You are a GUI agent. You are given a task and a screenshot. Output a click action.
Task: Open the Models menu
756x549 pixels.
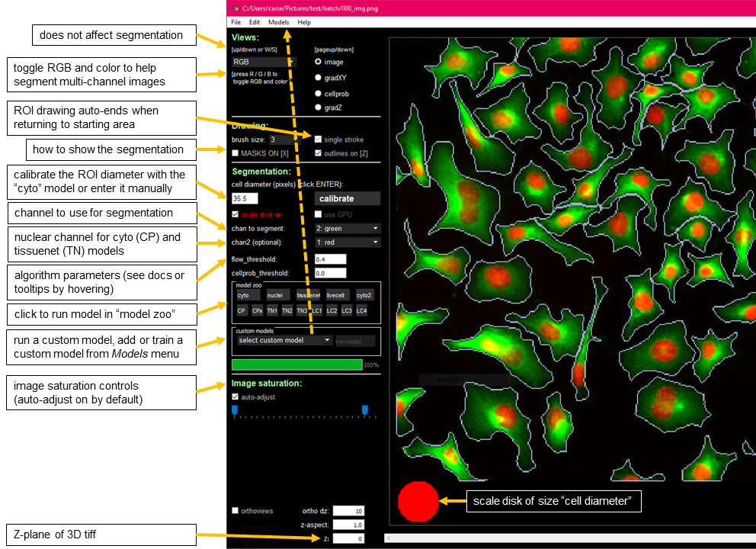(278, 22)
